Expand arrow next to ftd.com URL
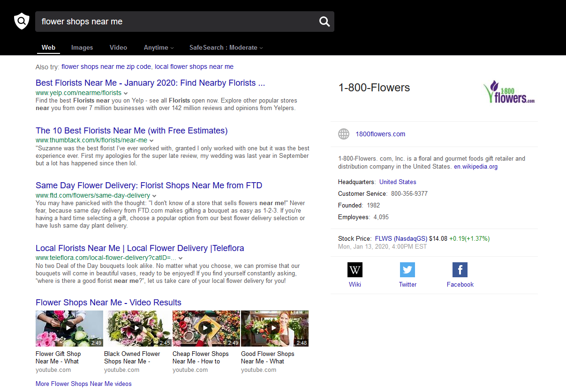 [x=154, y=196]
